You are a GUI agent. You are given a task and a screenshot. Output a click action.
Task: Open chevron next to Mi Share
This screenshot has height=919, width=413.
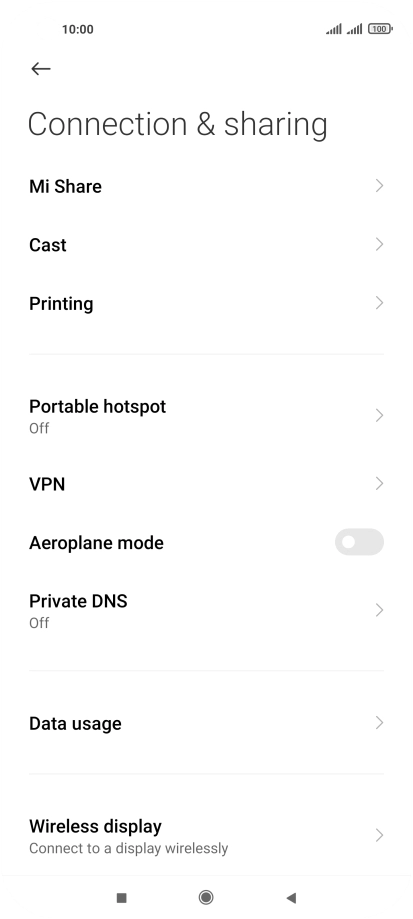(379, 186)
